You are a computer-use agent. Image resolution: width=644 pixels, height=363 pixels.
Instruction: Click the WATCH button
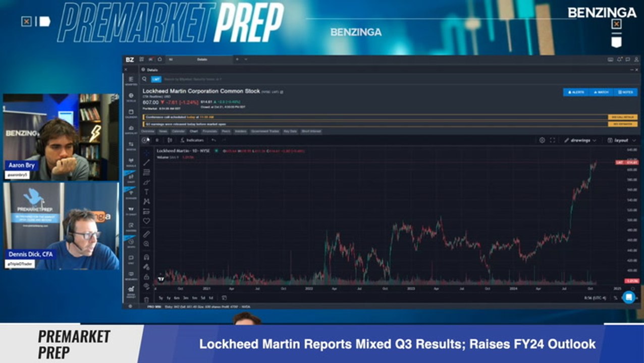pos(601,92)
